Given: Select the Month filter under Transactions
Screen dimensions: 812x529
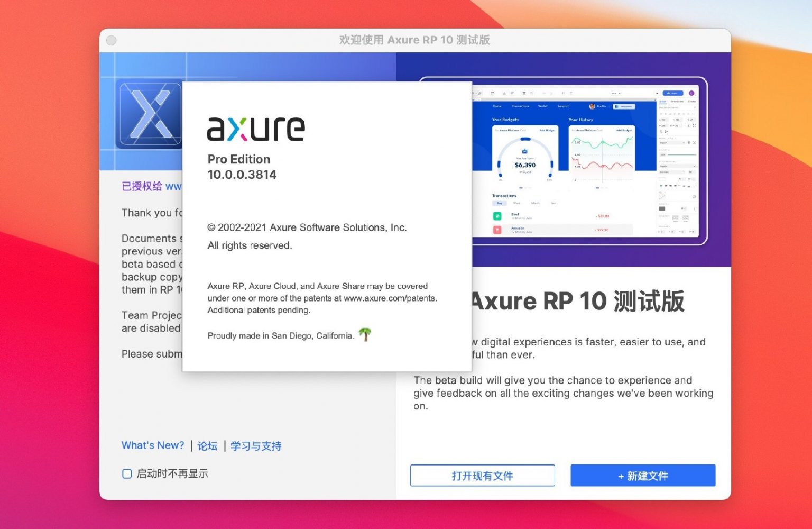Looking at the screenshot, I should (536, 203).
